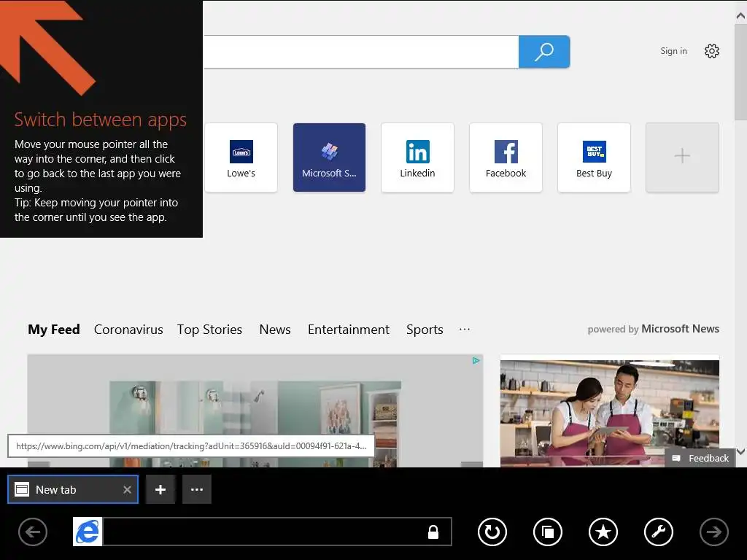Open the LinkedIn quick link tile
Viewport: 747px width, 560px height.
pyautogui.click(x=417, y=157)
